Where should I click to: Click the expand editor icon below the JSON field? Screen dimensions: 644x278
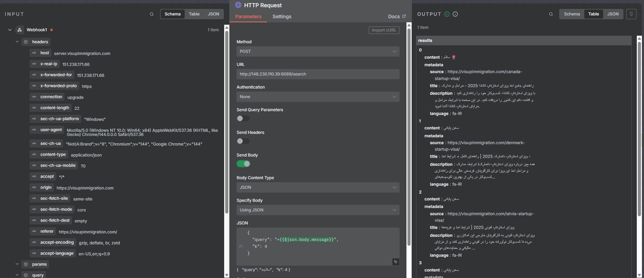395,262
